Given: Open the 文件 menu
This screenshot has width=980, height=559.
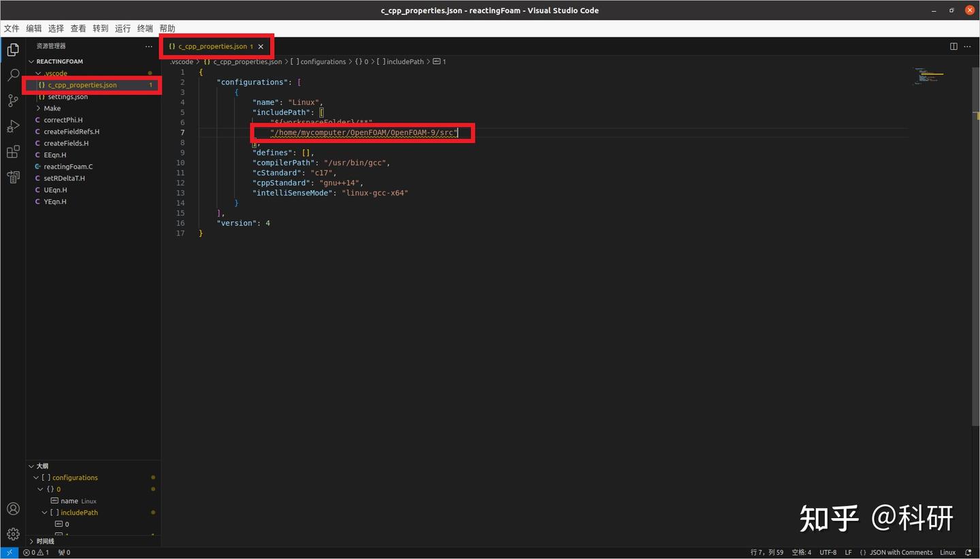Looking at the screenshot, I should [x=11, y=28].
